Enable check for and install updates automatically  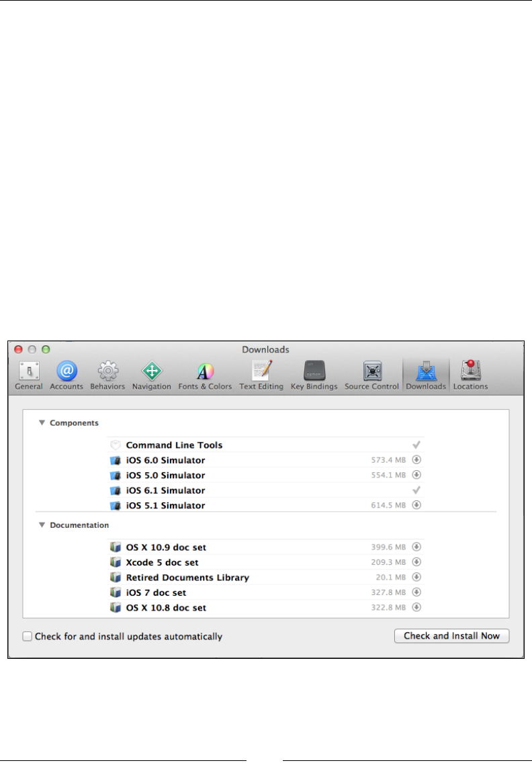click(28, 637)
